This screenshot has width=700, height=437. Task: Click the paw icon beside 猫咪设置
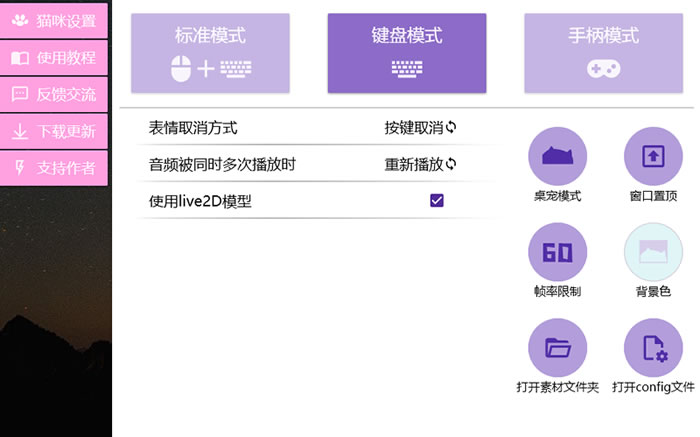pos(20,20)
